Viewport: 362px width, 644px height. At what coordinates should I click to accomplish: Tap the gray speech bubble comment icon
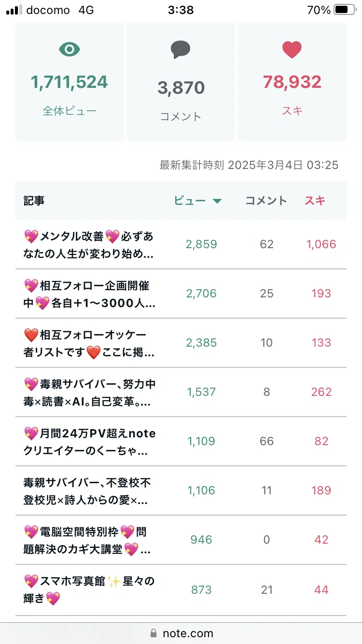181,50
